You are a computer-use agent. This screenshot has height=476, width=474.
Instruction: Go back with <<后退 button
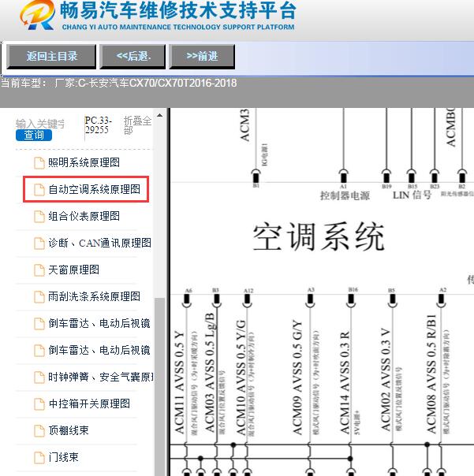click(132, 57)
